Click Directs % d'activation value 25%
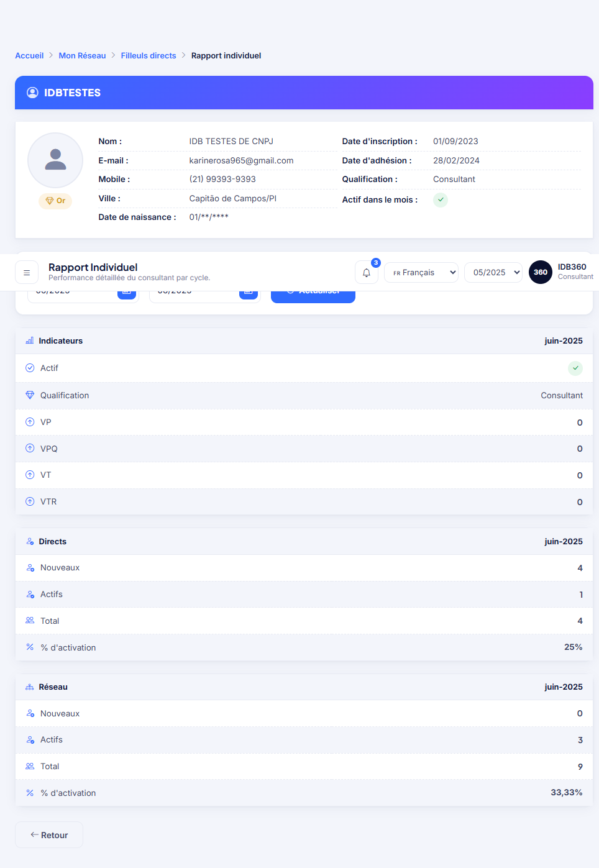Image resolution: width=599 pixels, height=868 pixels. (573, 647)
